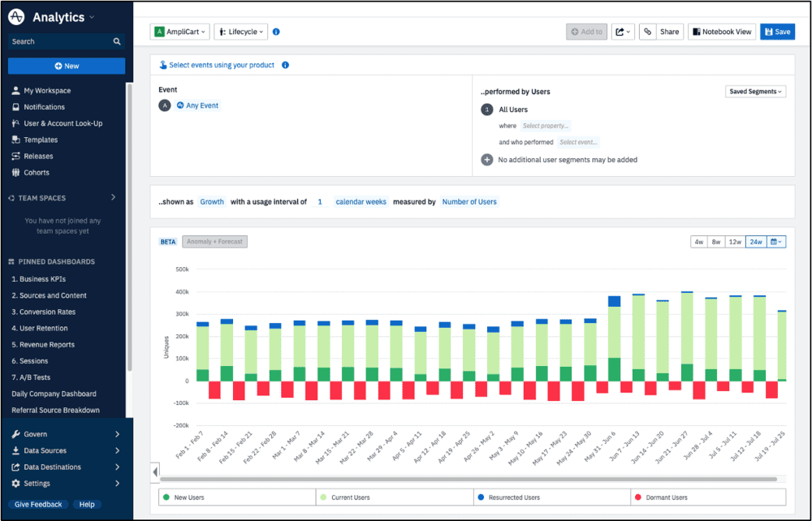Open Saved Segments dropdown
Viewport: 812px width, 521px height.
[x=755, y=92]
